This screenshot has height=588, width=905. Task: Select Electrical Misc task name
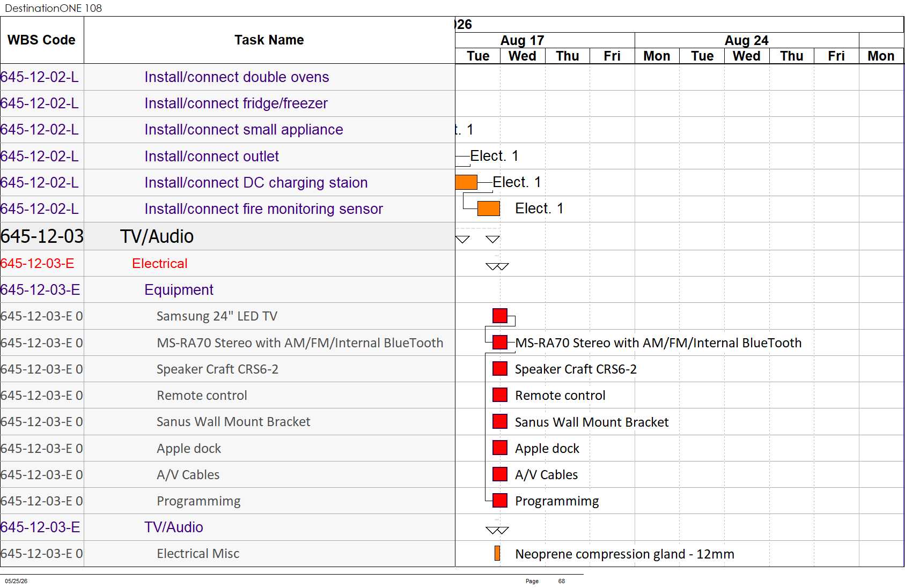(198, 553)
